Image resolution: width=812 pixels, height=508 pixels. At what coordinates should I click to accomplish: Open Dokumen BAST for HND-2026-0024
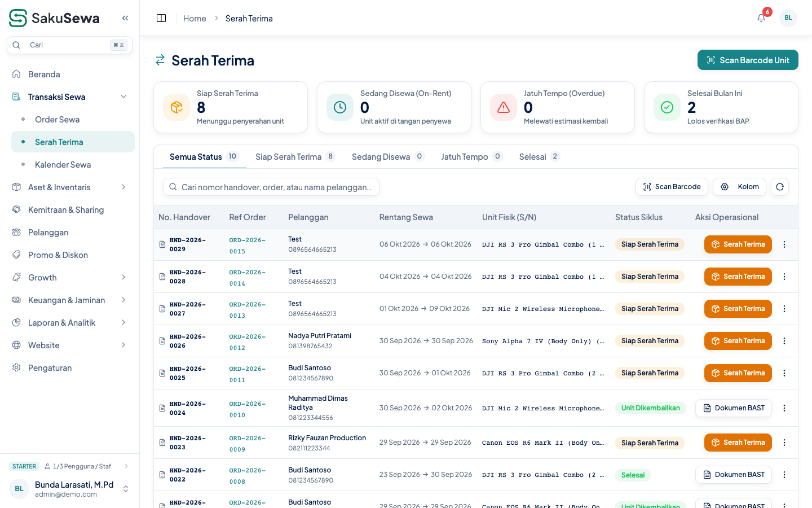(734, 408)
